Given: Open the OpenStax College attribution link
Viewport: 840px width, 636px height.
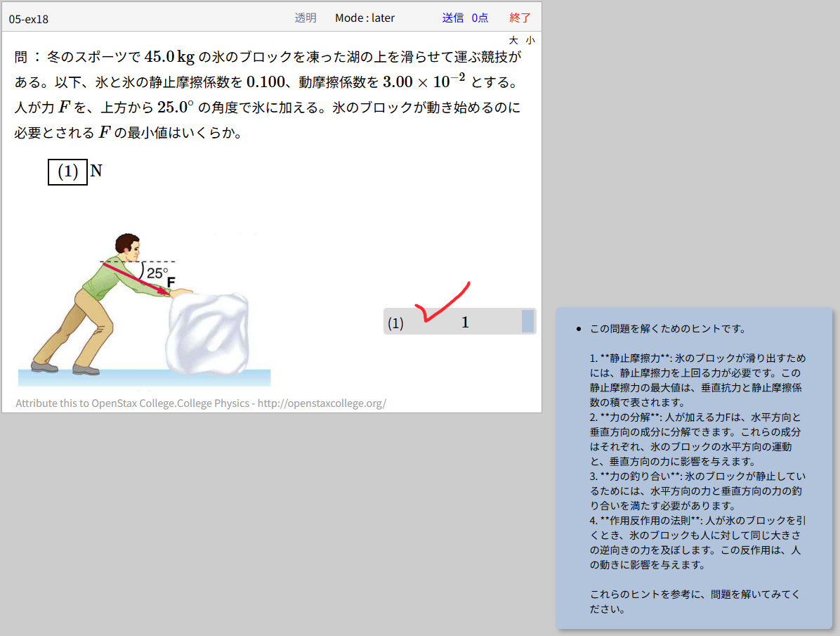Looking at the screenshot, I should pyautogui.click(x=201, y=403).
